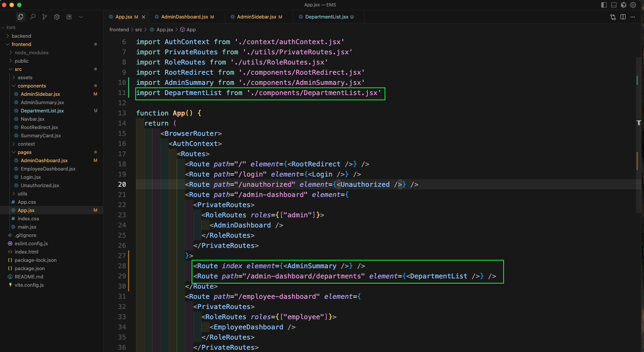Image resolution: width=644 pixels, height=352 pixels.
Task: Switch to the AdminSidebar.jsx tab
Action: click(259, 17)
